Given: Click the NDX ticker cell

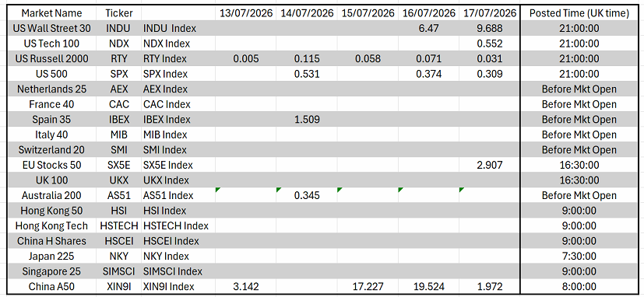Looking at the screenshot, I should coord(118,44).
